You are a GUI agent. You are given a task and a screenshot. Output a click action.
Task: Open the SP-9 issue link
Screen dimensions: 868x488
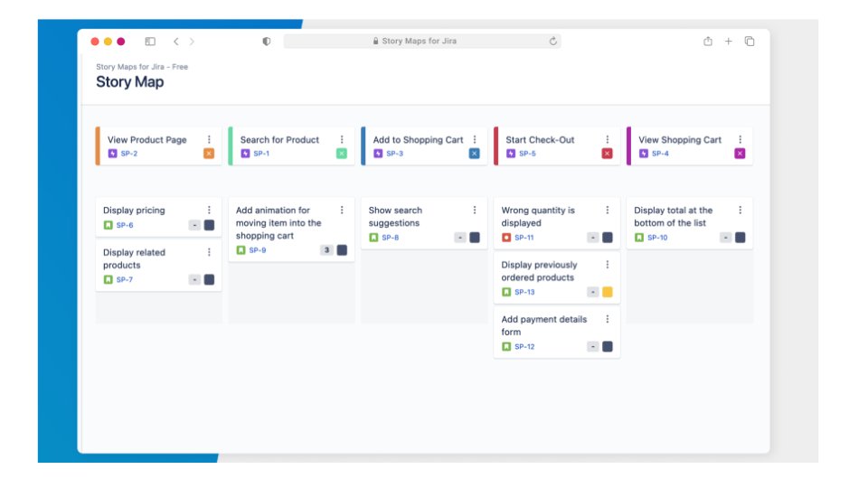(258, 250)
